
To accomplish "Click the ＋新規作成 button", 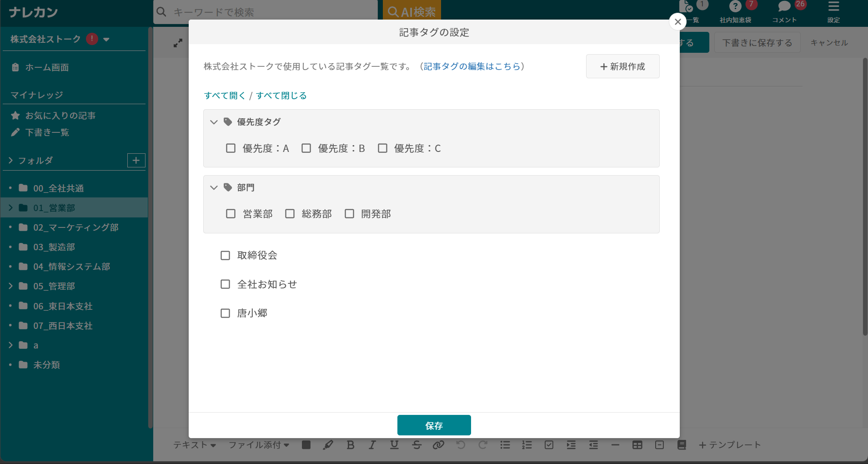I will pos(623,66).
